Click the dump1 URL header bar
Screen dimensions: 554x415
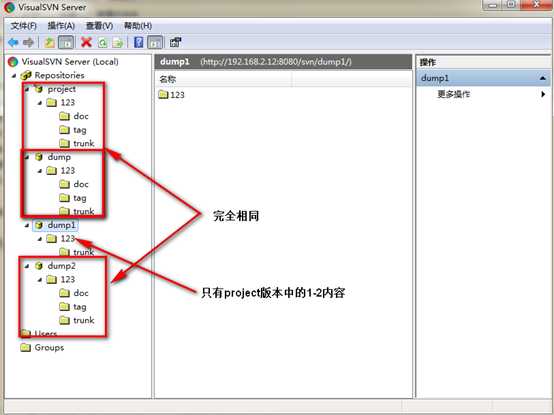tap(283, 61)
